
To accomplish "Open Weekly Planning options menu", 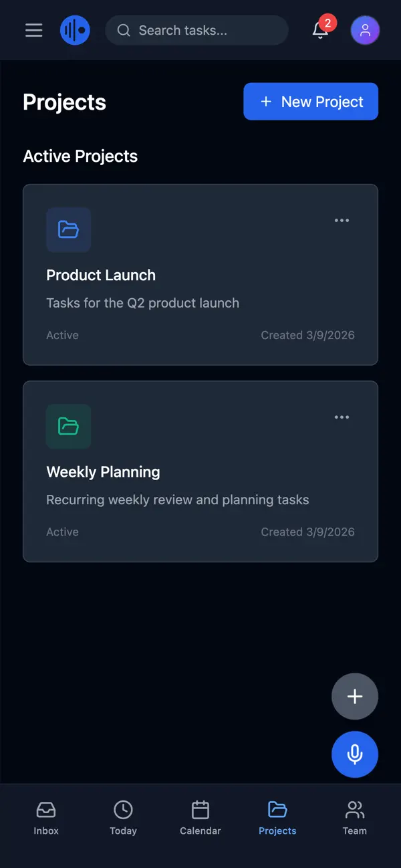I will click(x=342, y=417).
